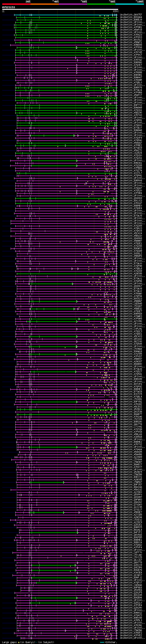This screenshot has width=146, height=644.
Task: Select hit label UniRef100_B8AB80
Action: 131,364
